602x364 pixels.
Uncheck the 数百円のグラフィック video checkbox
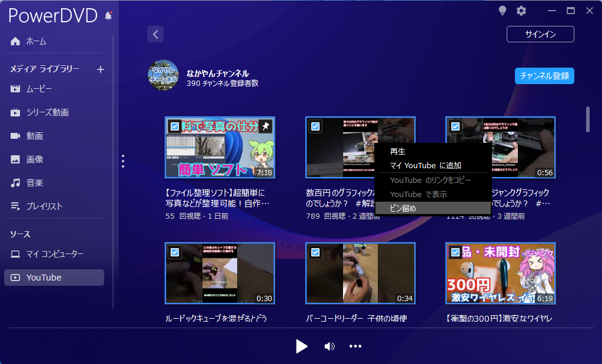pos(315,126)
